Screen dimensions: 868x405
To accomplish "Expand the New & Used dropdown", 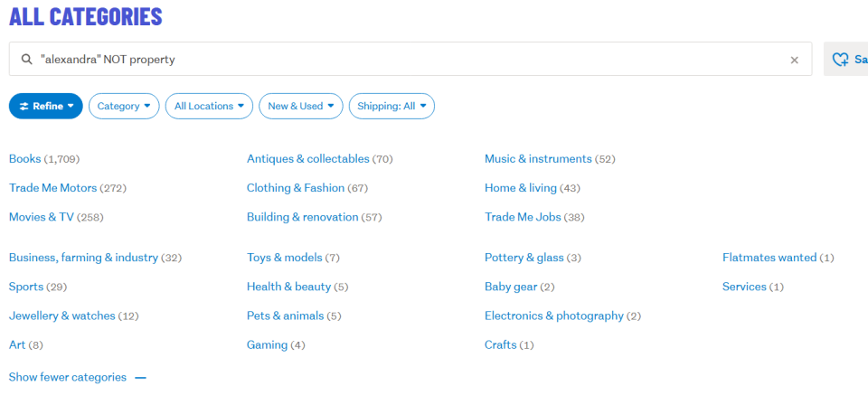I will tap(301, 106).
